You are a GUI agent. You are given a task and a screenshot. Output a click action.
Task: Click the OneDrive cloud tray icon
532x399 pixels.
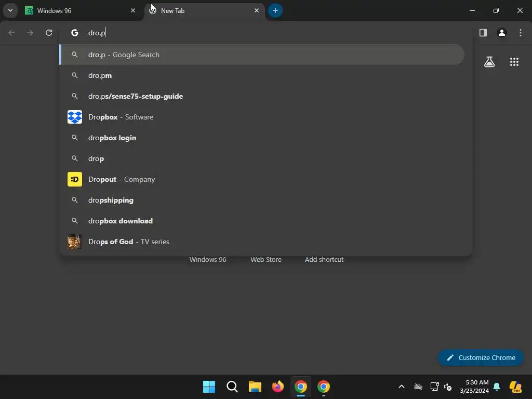(418, 387)
